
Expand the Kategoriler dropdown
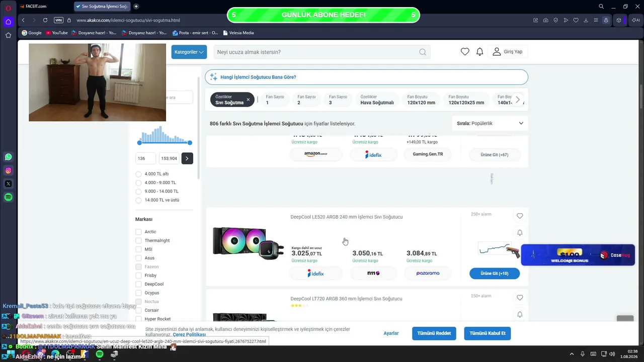[189, 52]
